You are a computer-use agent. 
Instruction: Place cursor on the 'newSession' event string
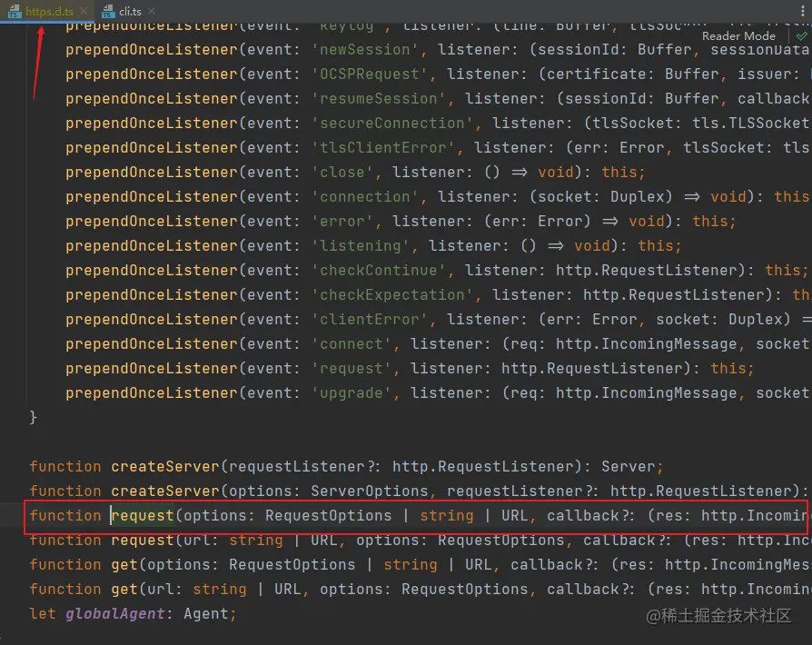click(365, 49)
